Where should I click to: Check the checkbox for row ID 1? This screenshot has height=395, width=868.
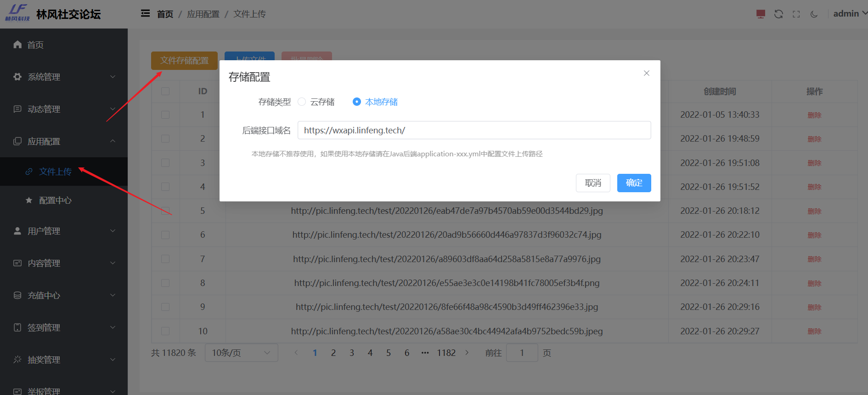tap(165, 114)
